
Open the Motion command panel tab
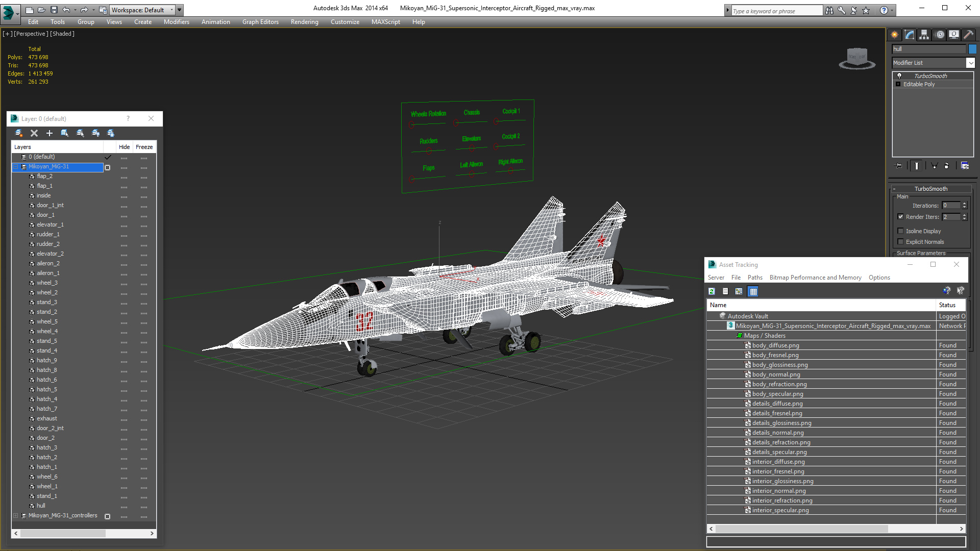(940, 35)
